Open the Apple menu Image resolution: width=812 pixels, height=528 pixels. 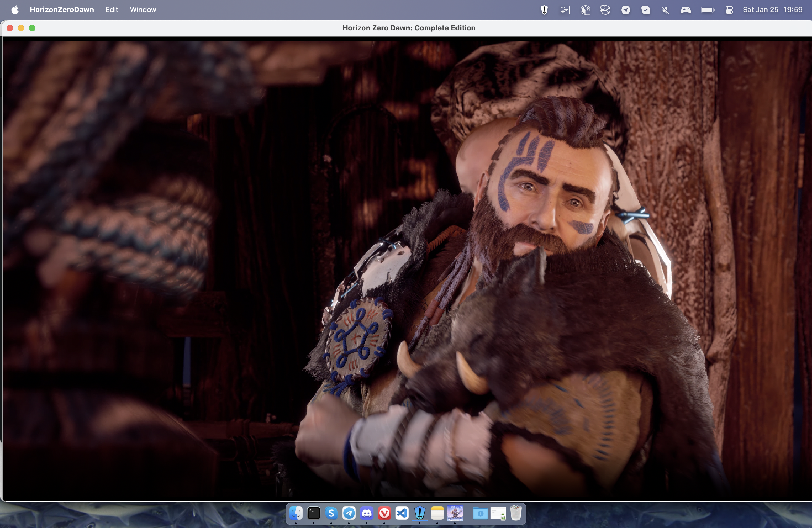pos(15,10)
